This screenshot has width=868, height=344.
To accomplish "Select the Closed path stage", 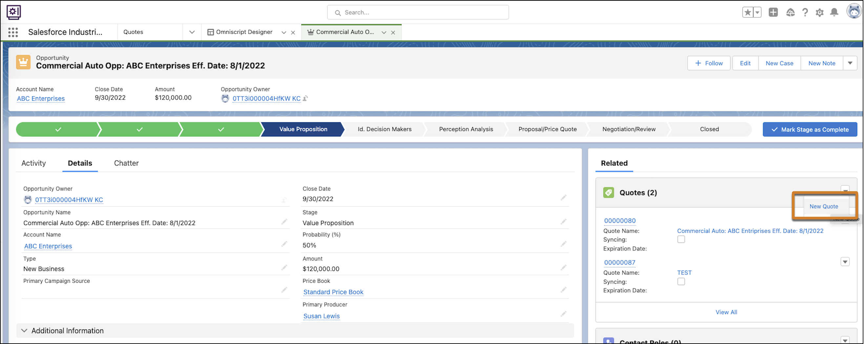I will (709, 129).
